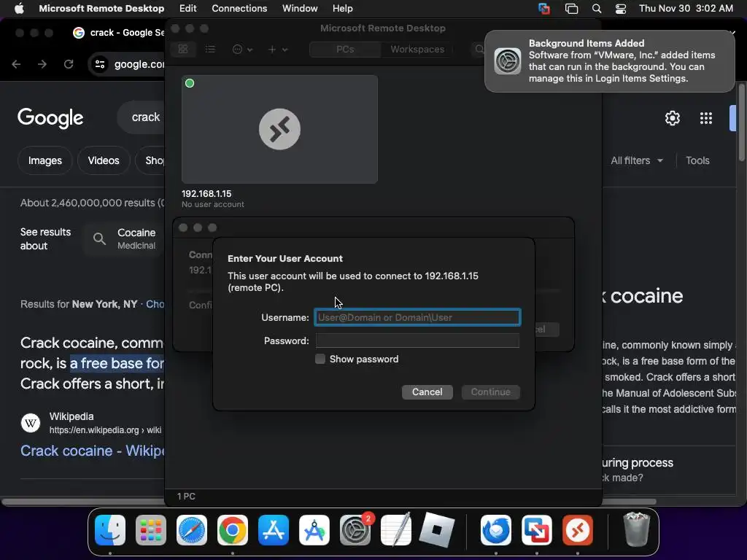Open the All filters dropdown on Google
This screenshot has height=560, width=747.
pyautogui.click(x=636, y=160)
